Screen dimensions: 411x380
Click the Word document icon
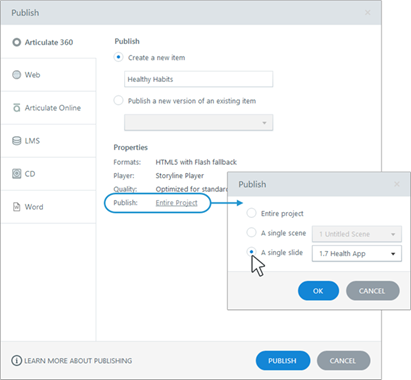tap(16, 207)
